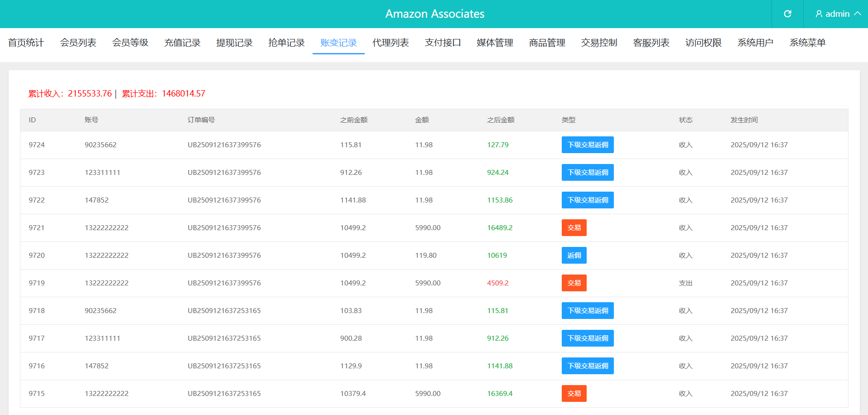
Task: Open the 代理列表 tab
Action: pyautogui.click(x=391, y=43)
